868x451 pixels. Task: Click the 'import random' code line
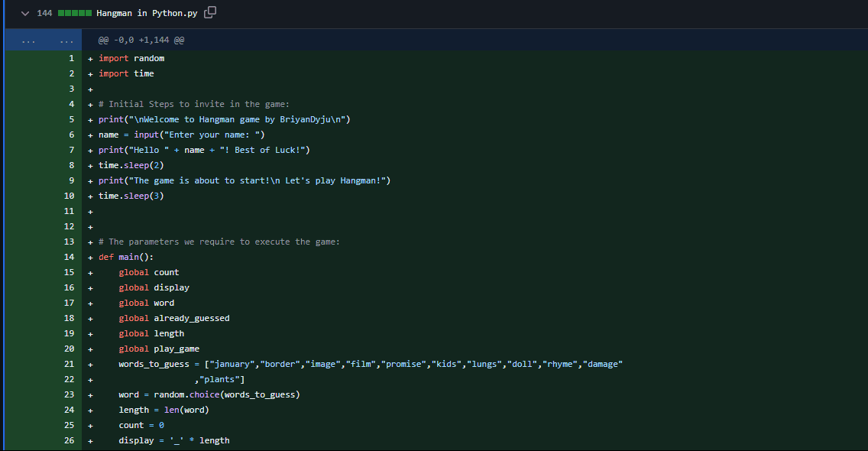tap(131, 58)
